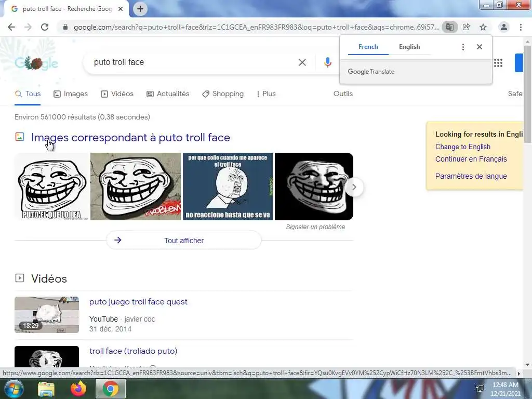Viewport: 532px width, 399px height.
Task: Go back to the previous page
Action: click(11, 27)
